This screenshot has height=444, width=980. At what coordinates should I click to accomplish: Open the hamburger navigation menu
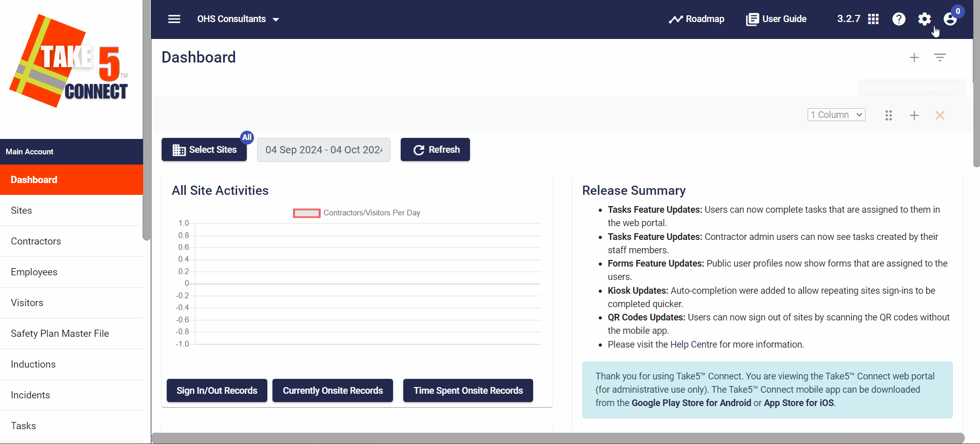pos(174,19)
